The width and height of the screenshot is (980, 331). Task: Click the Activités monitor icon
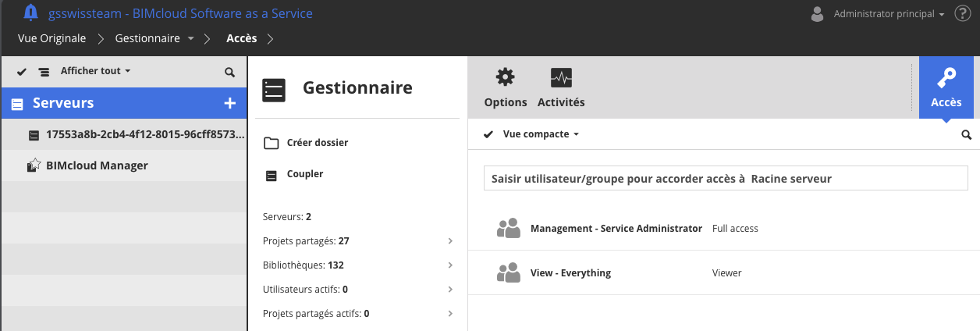[561, 77]
